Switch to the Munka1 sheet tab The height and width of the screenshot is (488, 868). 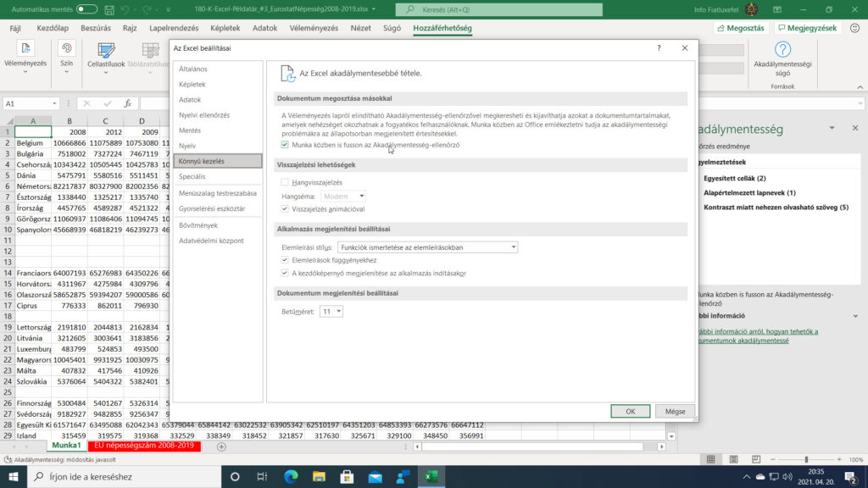pos(66,446)
